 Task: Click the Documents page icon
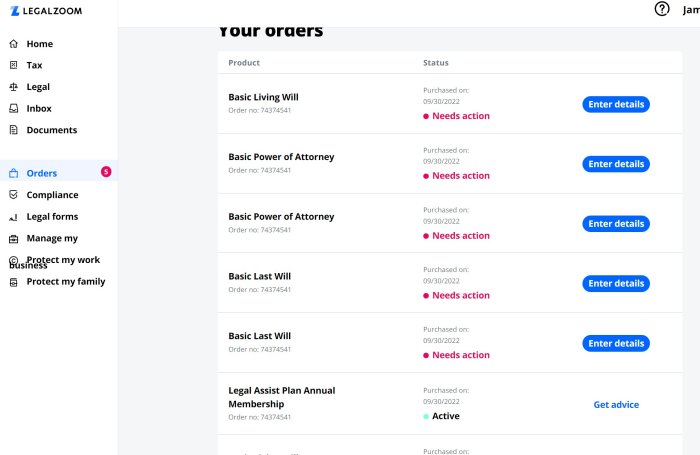tap(14, 130)
